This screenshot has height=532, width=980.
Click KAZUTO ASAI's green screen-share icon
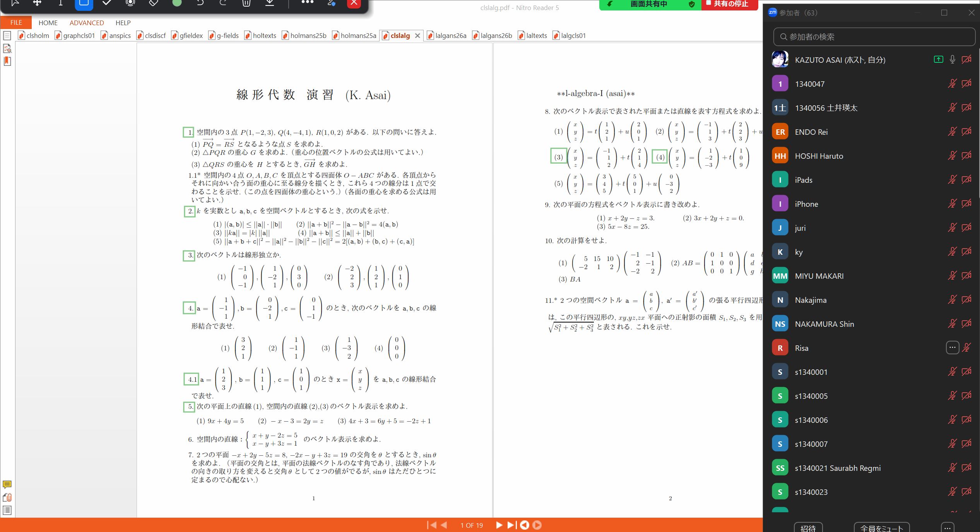point(938,60)
